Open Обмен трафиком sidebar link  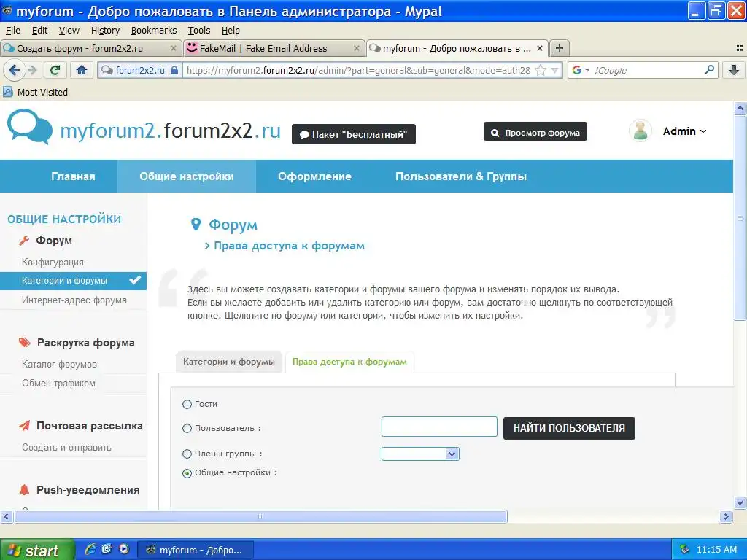coord(58,384)
